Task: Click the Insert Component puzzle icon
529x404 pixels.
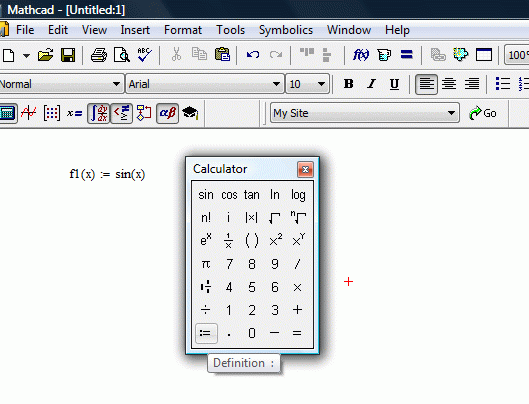Action: click(461, 54)
